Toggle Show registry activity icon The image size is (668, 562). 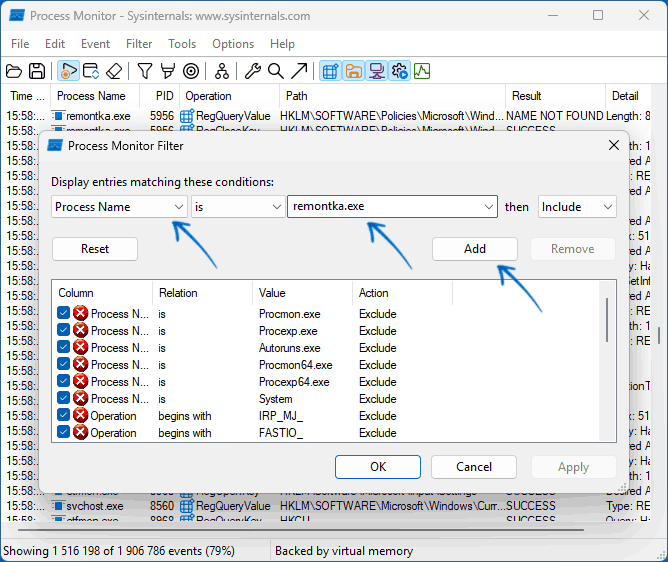coord(331,71)
